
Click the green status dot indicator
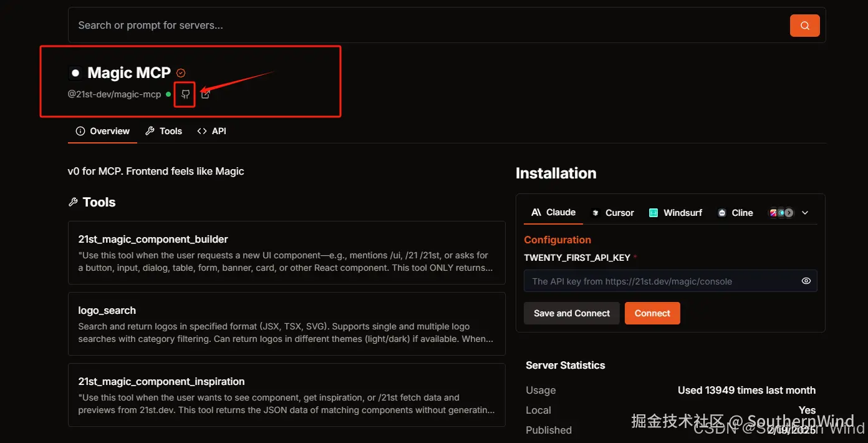[168, 94]
